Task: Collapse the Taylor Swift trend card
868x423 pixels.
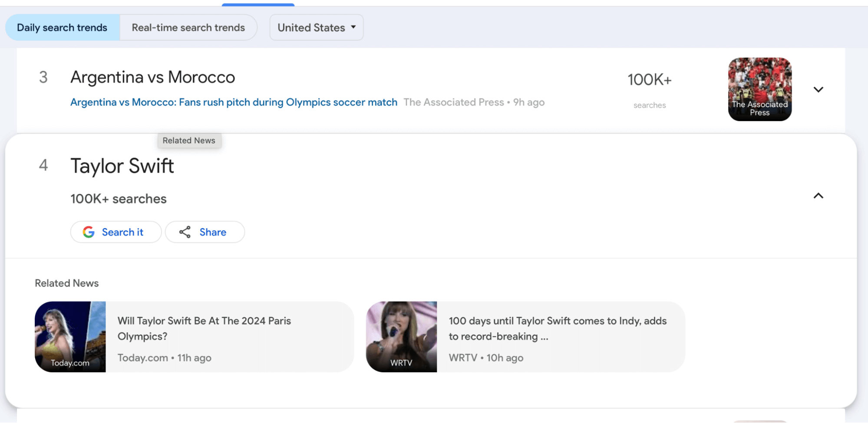Action: pos(818,196)
